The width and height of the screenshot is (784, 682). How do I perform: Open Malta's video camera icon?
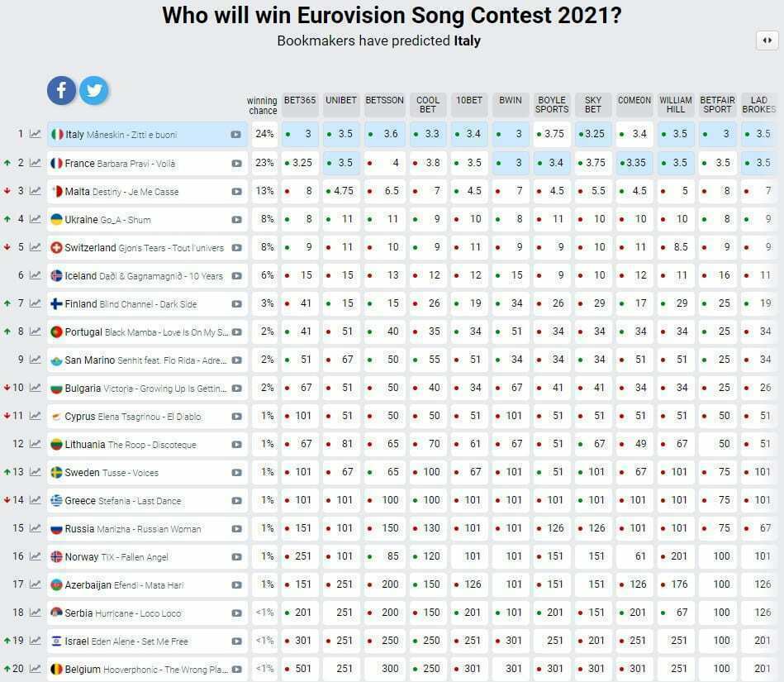[x=236, y=192]
